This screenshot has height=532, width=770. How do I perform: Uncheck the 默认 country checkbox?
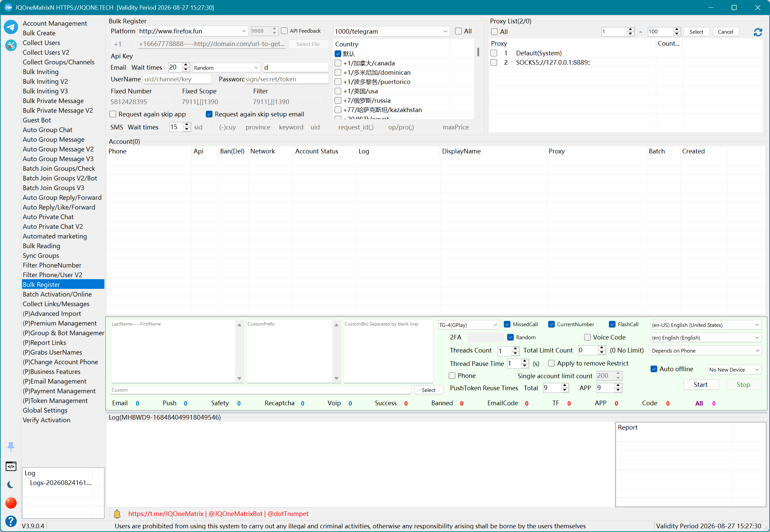(x=338, y=54)
